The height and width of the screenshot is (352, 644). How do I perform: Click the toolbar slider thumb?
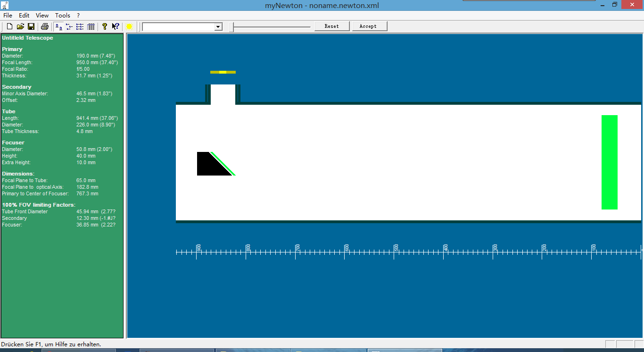[231, 27]
